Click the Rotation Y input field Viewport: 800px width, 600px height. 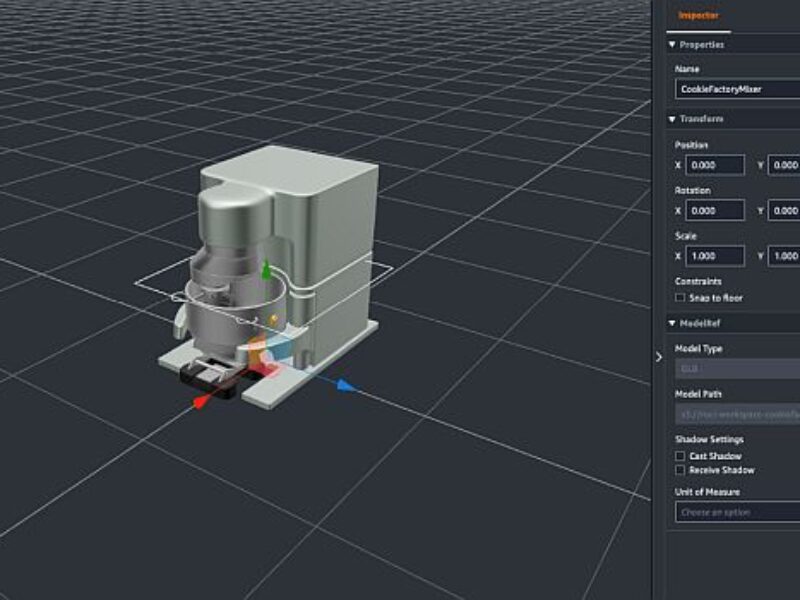pos(785,211)
